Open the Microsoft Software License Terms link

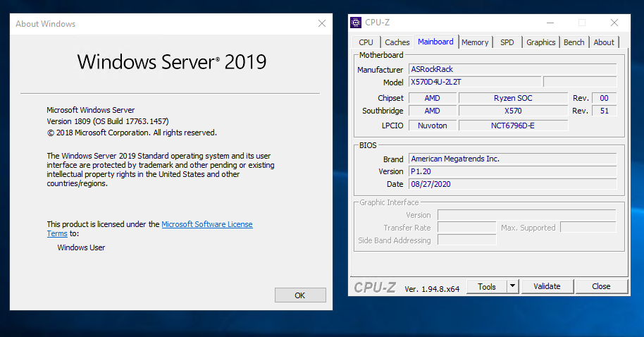point(206,224)
